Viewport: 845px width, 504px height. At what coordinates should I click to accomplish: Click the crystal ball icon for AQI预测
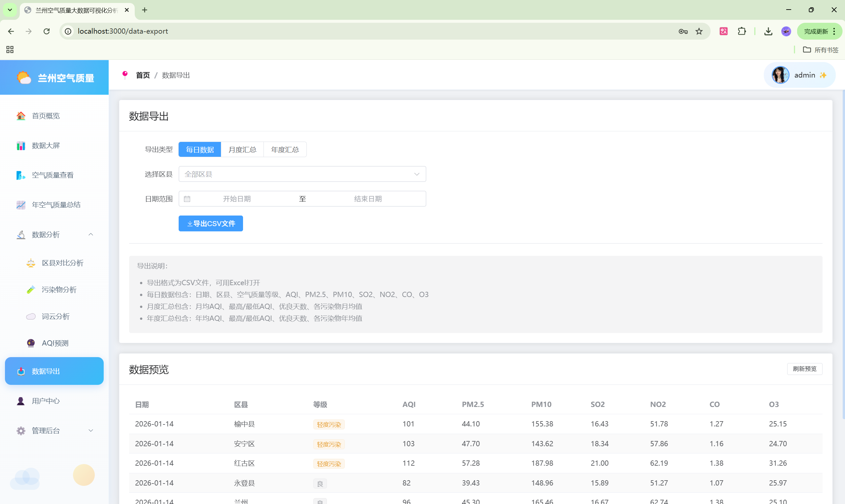(x=31, y=343)
